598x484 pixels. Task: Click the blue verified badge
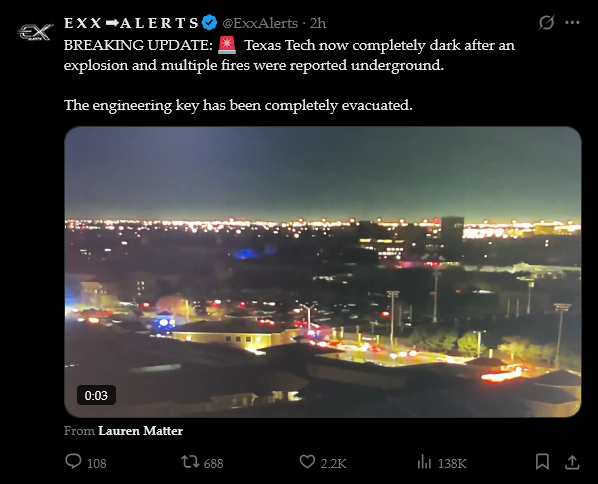point(209,23)
